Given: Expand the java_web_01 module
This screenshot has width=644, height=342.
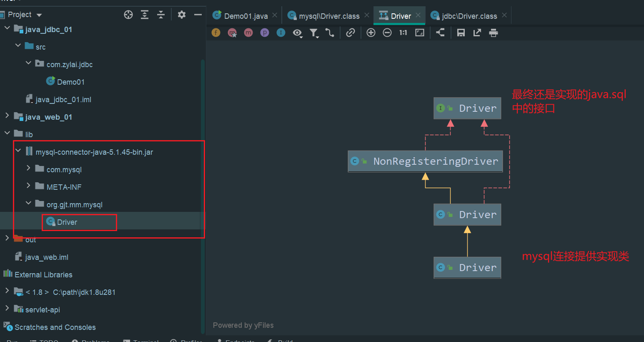Looking at the screenshot, I should (7, 116).
